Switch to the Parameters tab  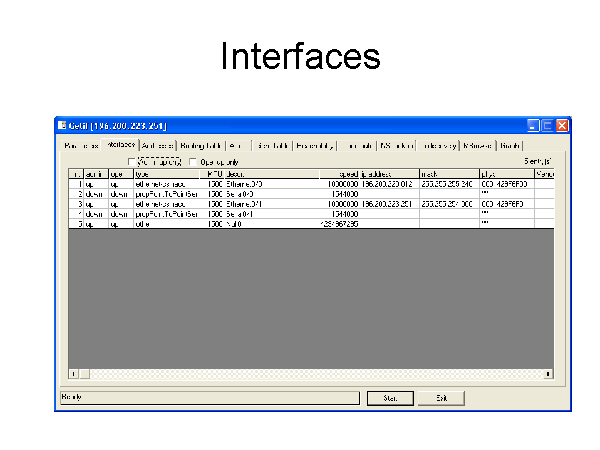(78, 145)
